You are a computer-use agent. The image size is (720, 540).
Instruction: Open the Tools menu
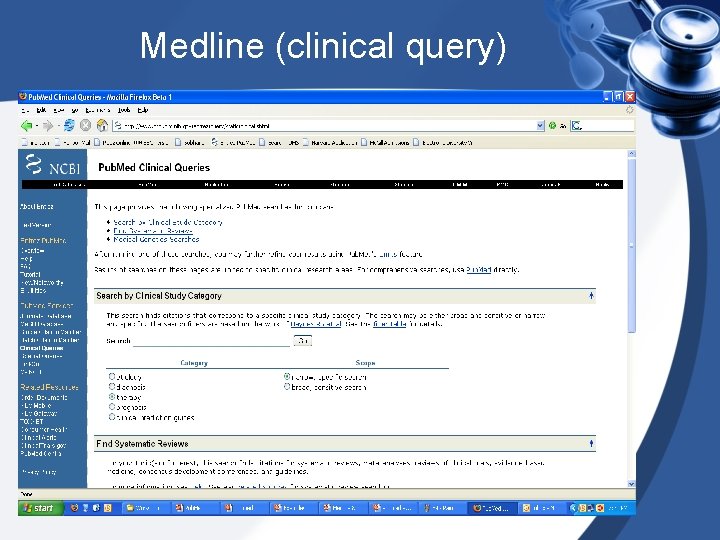click(x=124, y=110)
